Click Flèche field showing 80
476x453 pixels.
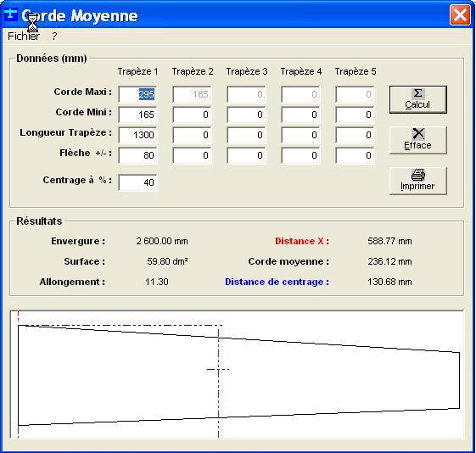pos(137,155)
